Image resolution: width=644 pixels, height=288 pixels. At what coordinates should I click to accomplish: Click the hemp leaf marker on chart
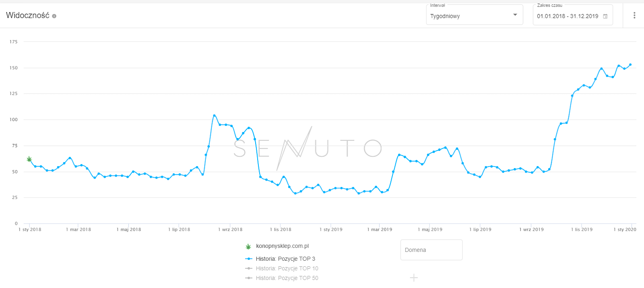[x=29, y=159]
